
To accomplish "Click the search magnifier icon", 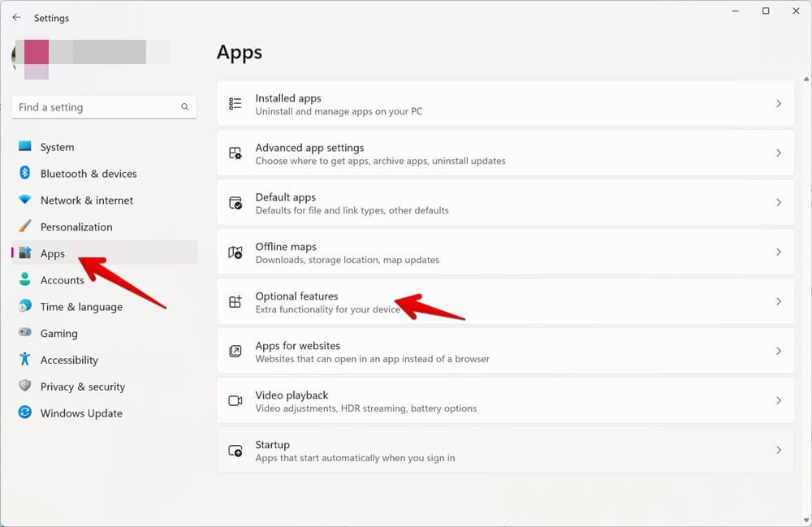I will (x=185, y=106).
